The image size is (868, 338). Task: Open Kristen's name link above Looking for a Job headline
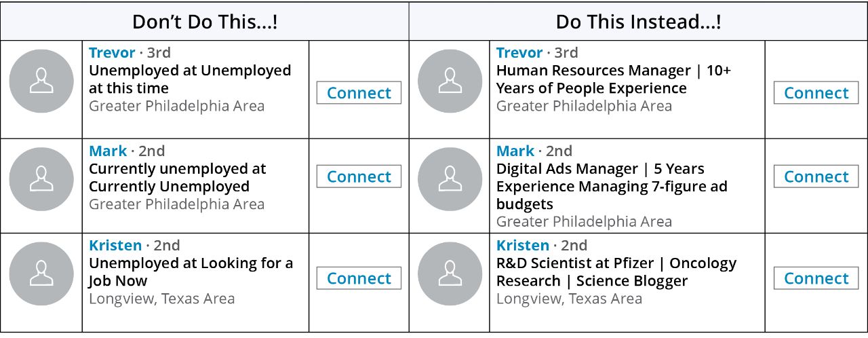tap(115, 246)
